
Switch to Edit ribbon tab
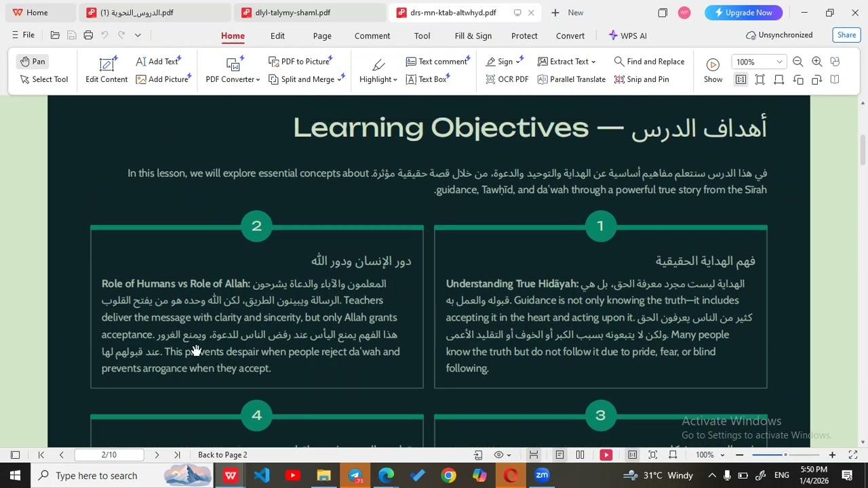(277, 36)
